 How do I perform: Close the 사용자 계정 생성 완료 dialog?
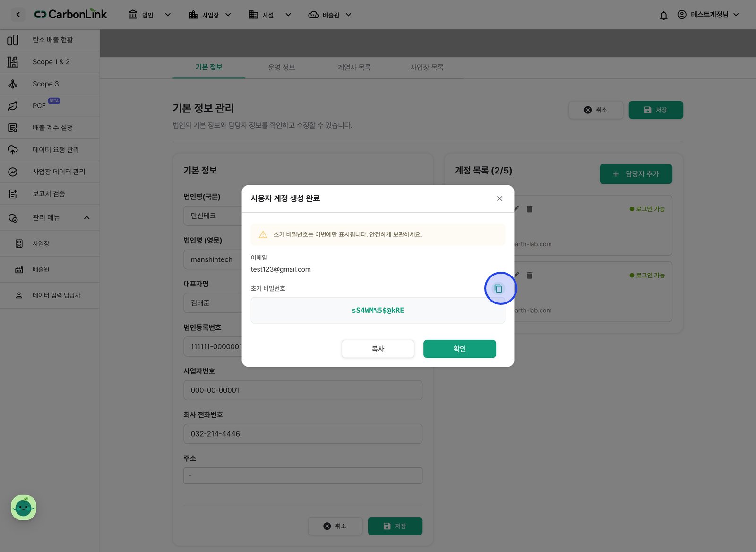pos(499,198)
